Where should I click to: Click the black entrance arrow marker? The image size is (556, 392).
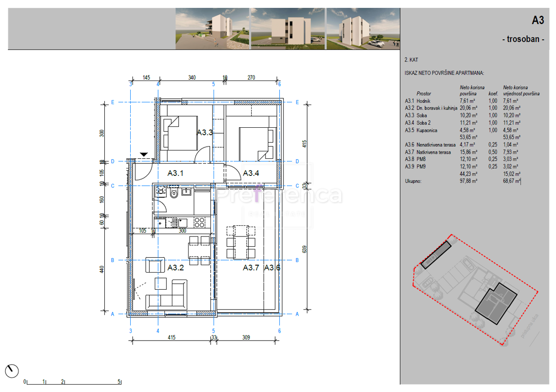coord(144,154)
